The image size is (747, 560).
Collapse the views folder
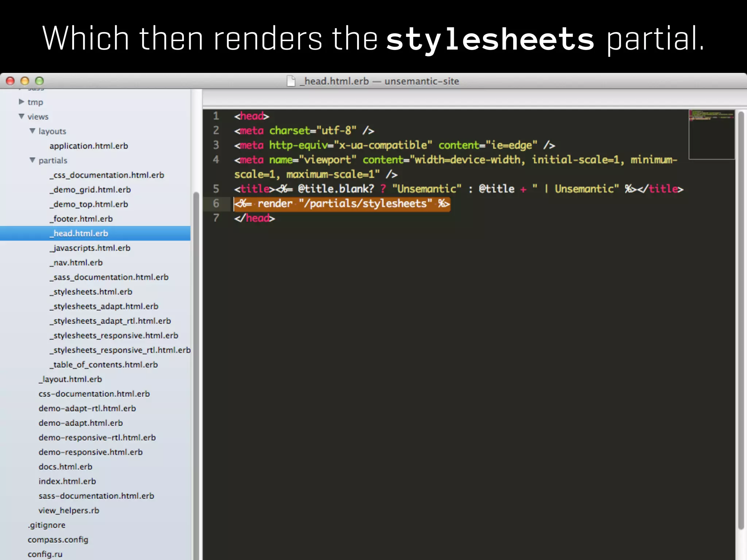22,116
